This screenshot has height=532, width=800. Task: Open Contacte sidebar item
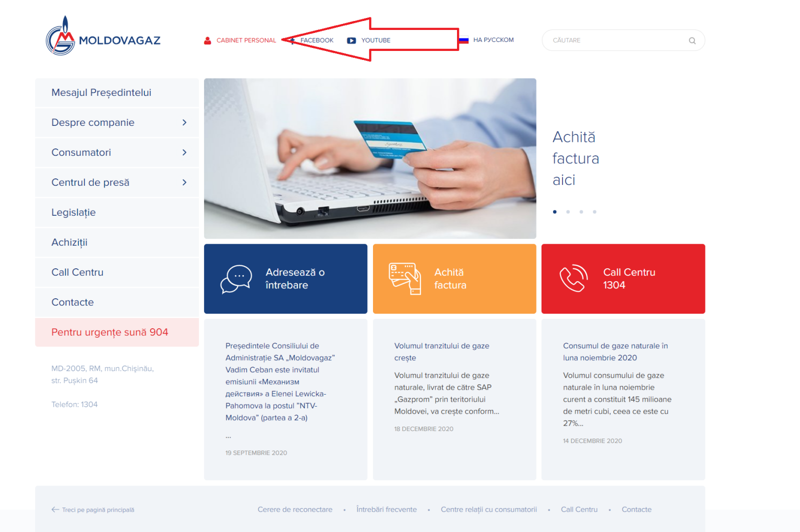click(117, 302)
